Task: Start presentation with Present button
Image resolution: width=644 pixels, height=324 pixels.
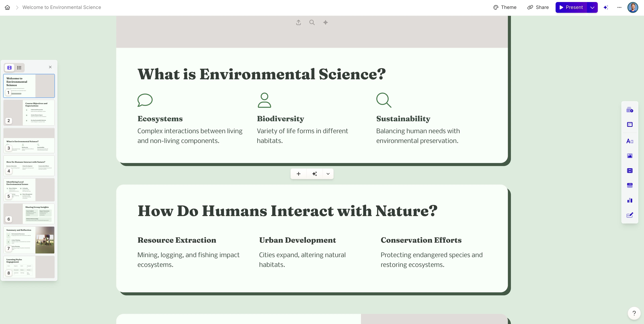Action: pos(571,7)
